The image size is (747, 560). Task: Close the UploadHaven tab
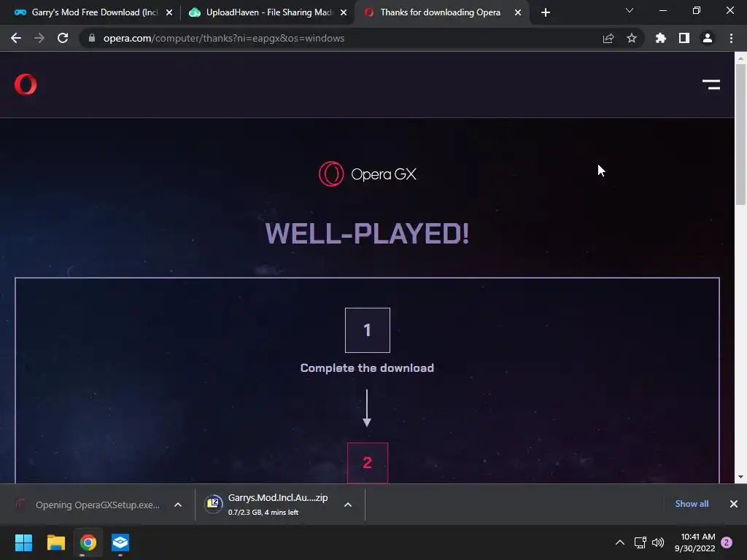[344, 12]
